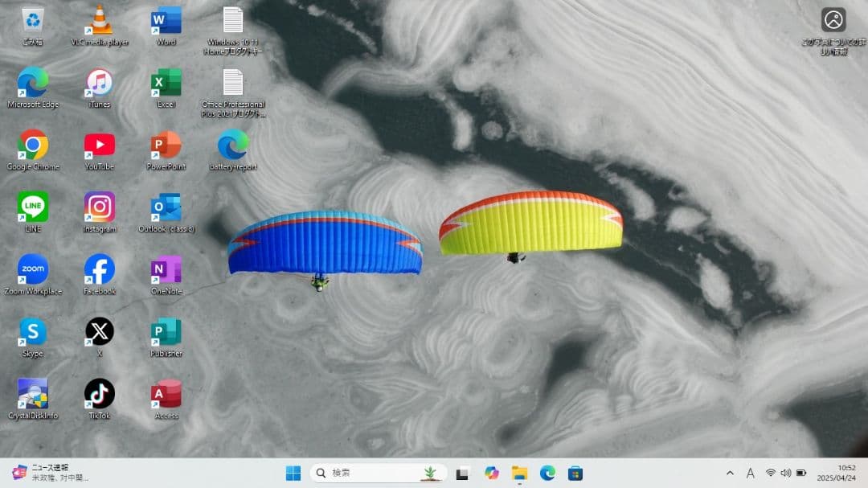Select the iTunes desktop icon
This screenshot has height=488, width=868.
[x=100, y=83]
